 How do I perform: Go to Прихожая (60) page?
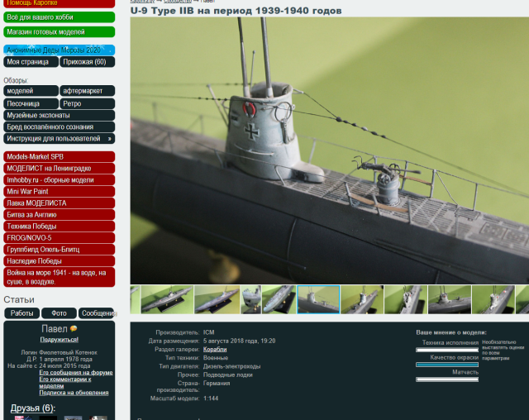pos(88,62)
